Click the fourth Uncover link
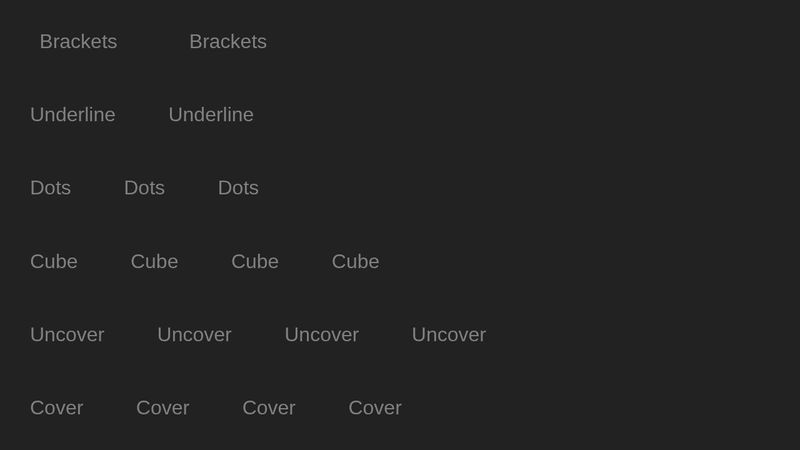 point(449,335)
